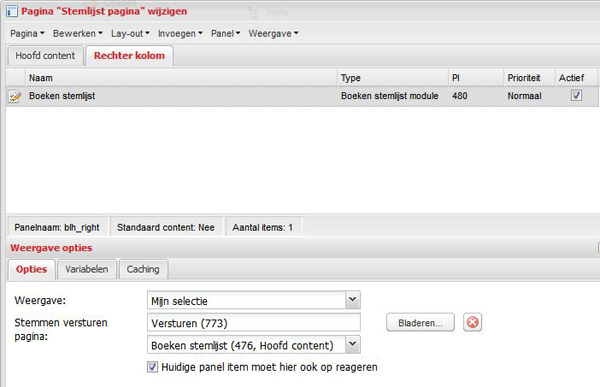
Task: Uncheck Huidige panel item moet hier ook op reageren
Action: coord(152,367)
